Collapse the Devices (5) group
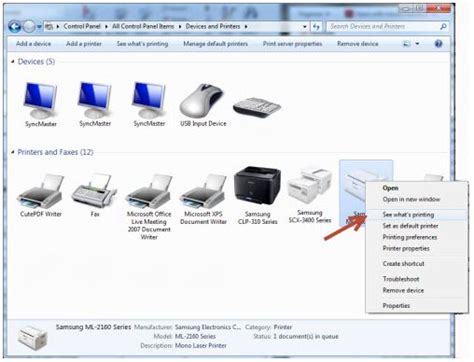 click(13, 62)
